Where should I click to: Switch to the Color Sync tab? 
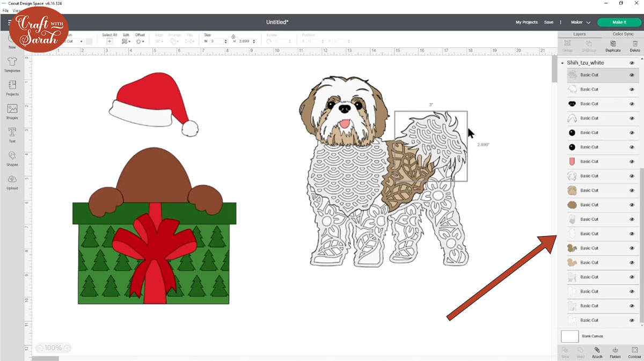tap(623, 34)
